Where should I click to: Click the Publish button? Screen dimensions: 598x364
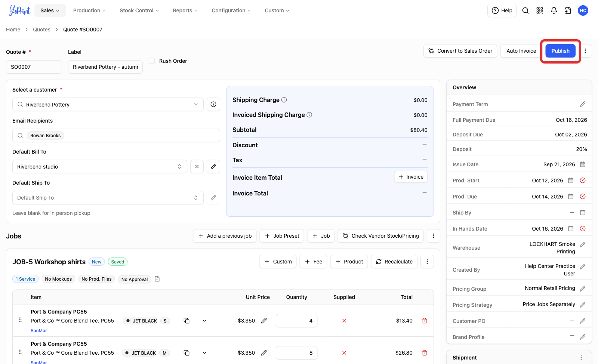(x=561, y=51)
